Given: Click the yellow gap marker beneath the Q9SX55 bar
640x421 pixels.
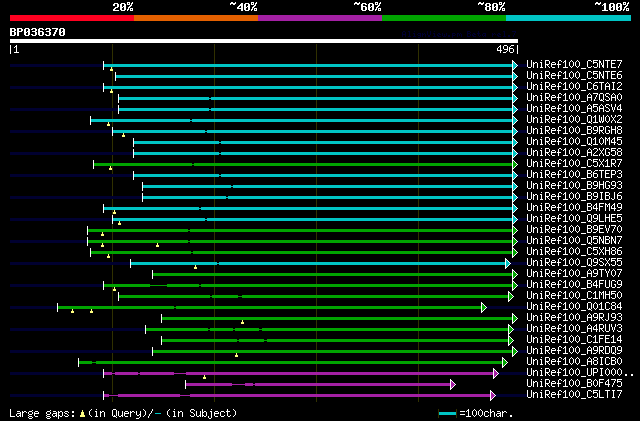Looking at the screenshot, I should coord(196,267).
